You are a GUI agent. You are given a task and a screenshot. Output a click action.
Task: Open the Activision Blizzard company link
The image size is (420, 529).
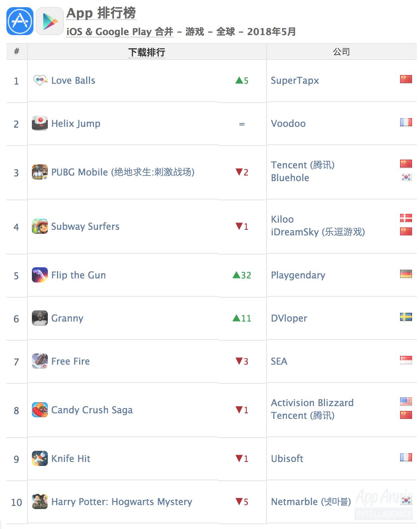(312, 403)
